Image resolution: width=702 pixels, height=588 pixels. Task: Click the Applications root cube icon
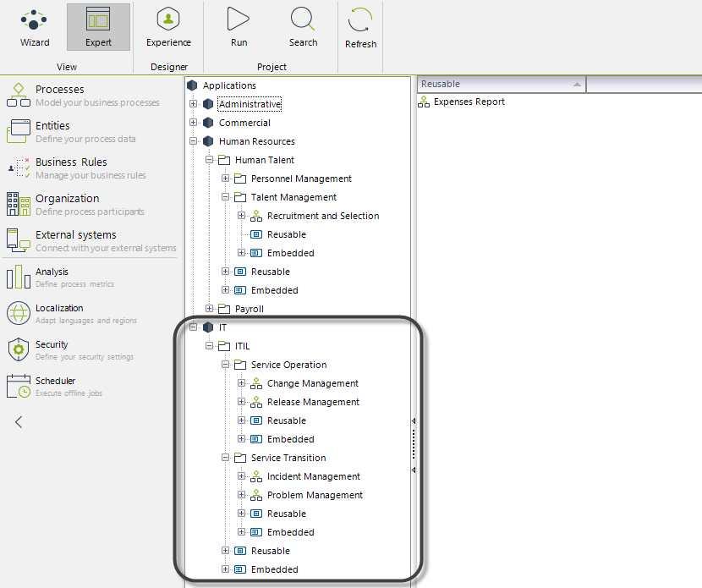pyautogui.click(x=192, y=85)
